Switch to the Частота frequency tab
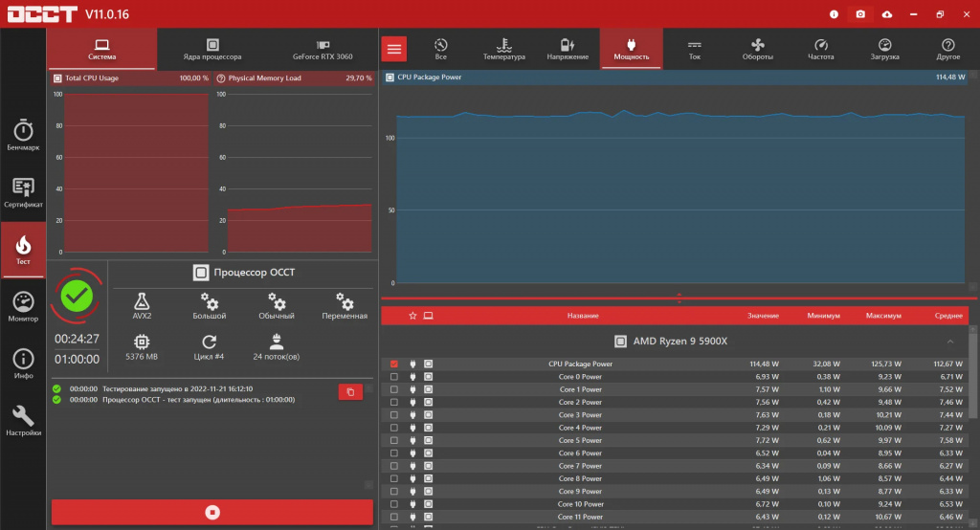This screenshot has height=530, width=980. point(820,49)
